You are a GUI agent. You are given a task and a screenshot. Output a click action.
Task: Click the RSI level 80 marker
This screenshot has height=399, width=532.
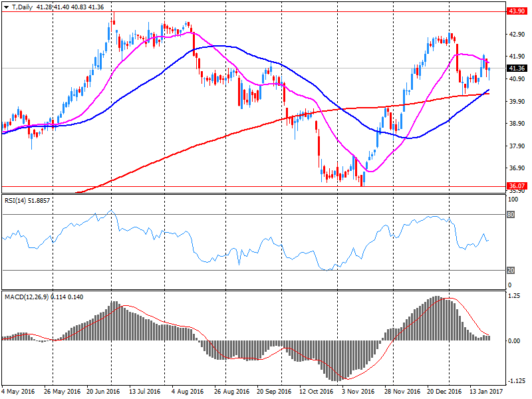click(511, 214)
